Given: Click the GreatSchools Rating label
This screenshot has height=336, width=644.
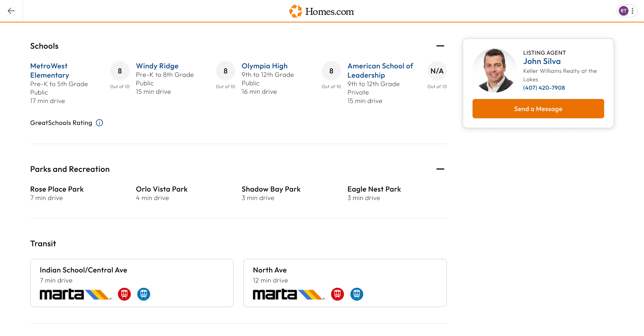Looking at the screenshot, I should click(x=61, y=123).
